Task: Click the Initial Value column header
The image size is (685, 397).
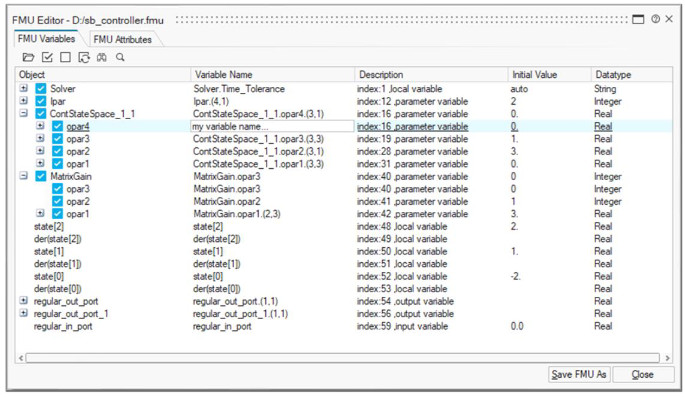Action: (x=549, y=75)
